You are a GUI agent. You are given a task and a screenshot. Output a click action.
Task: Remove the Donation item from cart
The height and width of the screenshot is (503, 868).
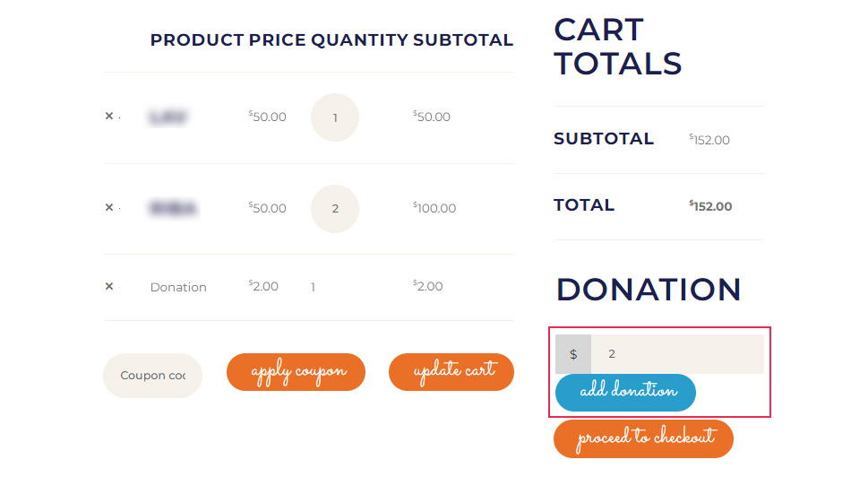(109, 286)
